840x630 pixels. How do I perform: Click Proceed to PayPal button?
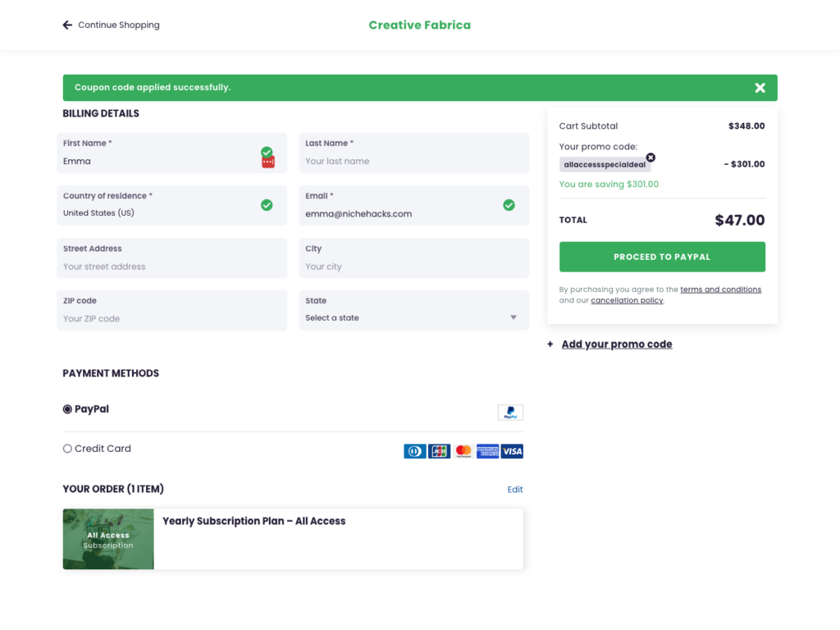[x=662, y=257]
